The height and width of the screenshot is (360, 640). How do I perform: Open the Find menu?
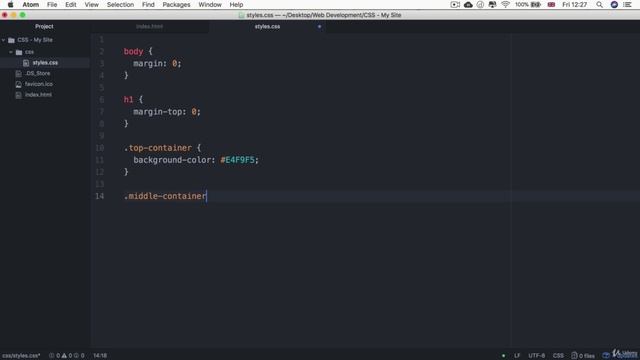click(x=148, y=4)
